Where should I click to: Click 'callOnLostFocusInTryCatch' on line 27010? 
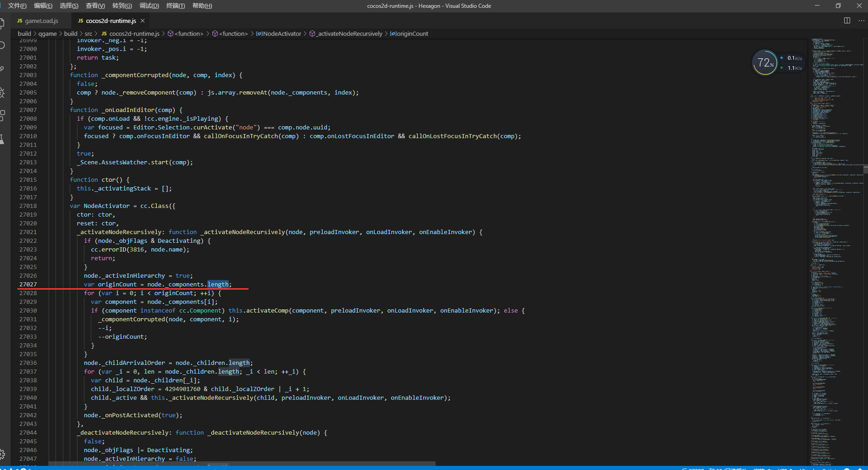(453, 136)
